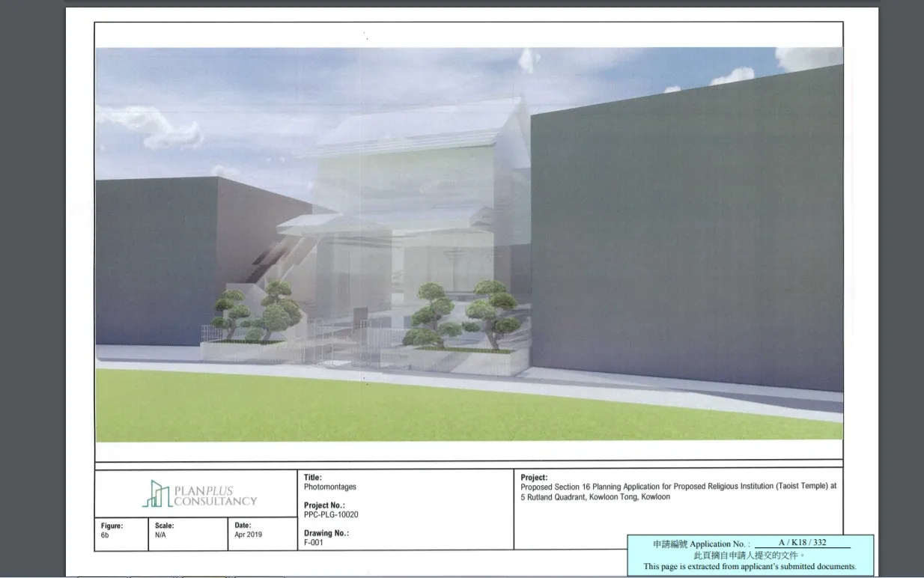Select the figure value 6b
The width and height of the screenshot is (924, 578).
point(105,536)
